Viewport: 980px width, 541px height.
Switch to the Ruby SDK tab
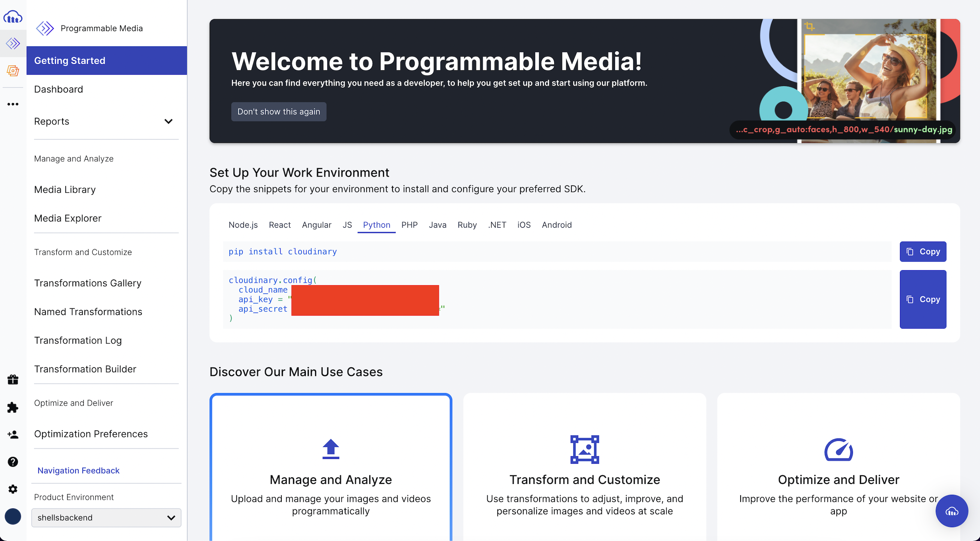coord(467,225)
